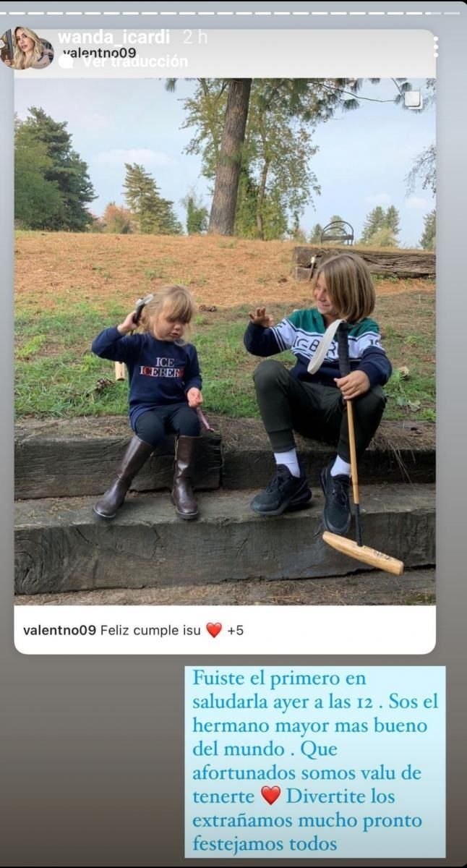Image resolution: width=467 pixels, height=868 pixels.
Task: Expand the +5 indicator in caption
Action: tap(235, 630)
